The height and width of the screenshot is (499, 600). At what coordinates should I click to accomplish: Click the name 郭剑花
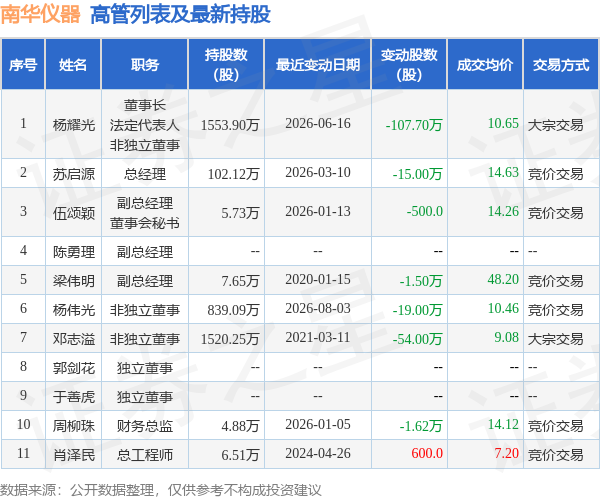[x=74, y=368]
